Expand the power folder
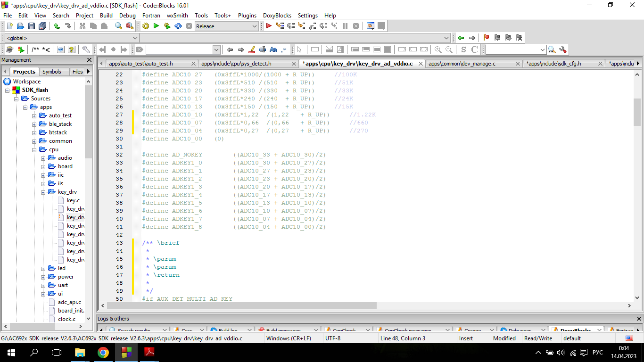644x362 pixels. point(43,277)
